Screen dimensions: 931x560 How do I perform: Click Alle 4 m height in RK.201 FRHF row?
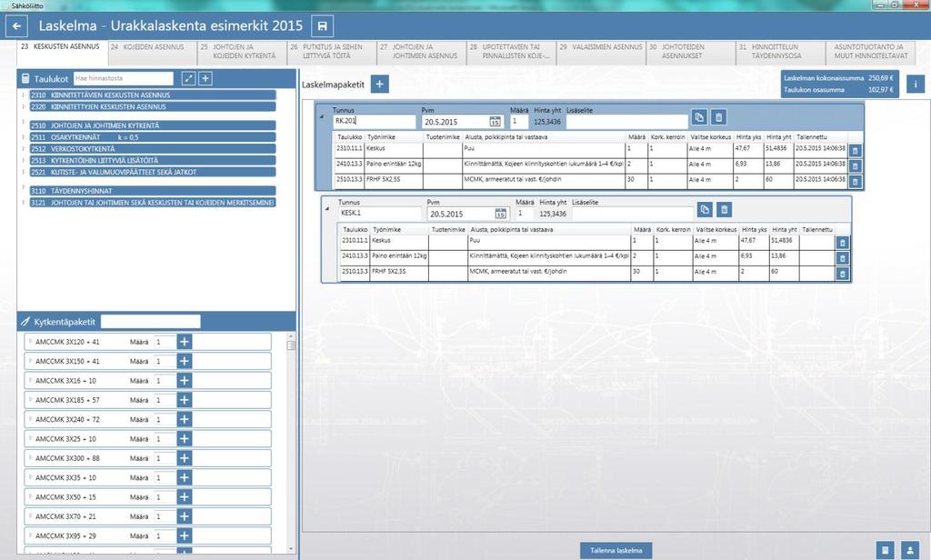pyautogui.click(x=710, y=179)
